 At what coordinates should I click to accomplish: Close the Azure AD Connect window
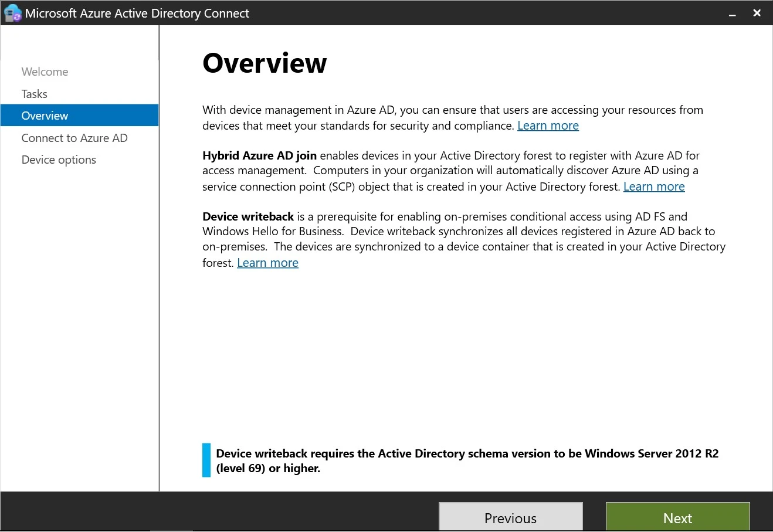(x=757, y=13)
